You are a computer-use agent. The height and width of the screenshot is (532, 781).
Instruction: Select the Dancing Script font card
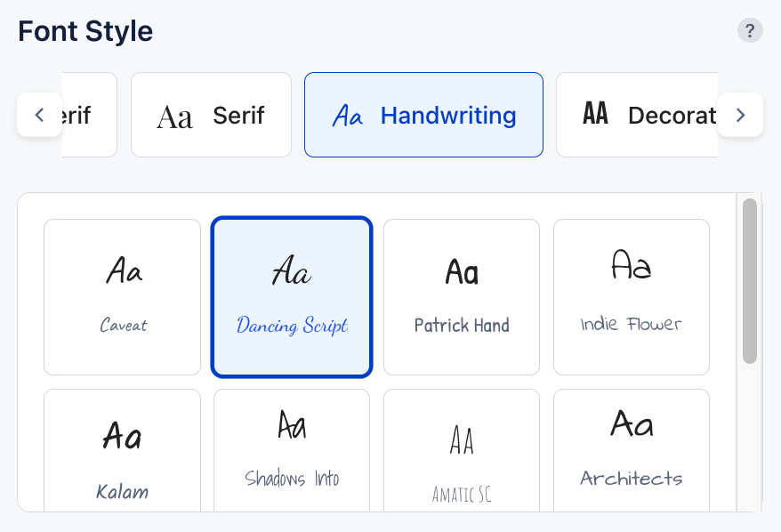point(292,297)
